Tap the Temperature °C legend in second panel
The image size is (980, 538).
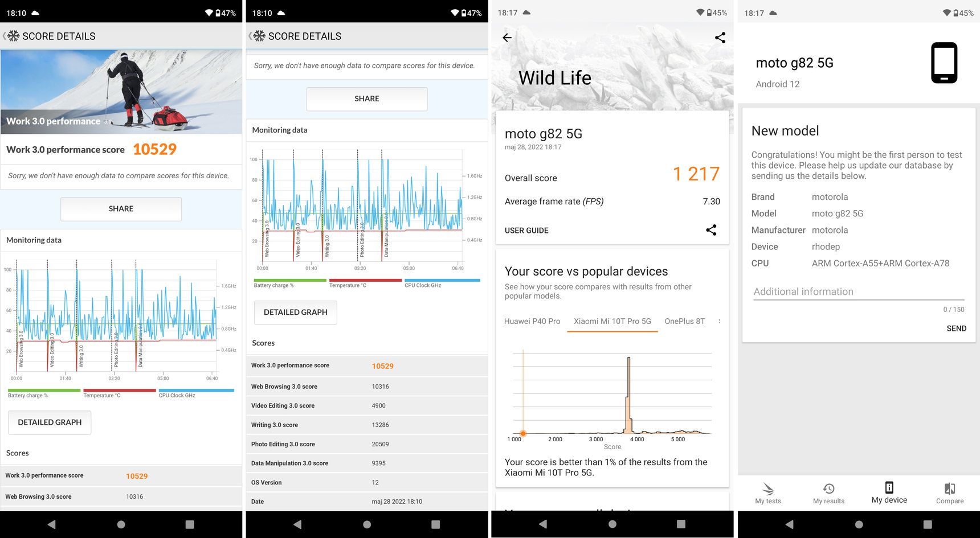point(366,284)
